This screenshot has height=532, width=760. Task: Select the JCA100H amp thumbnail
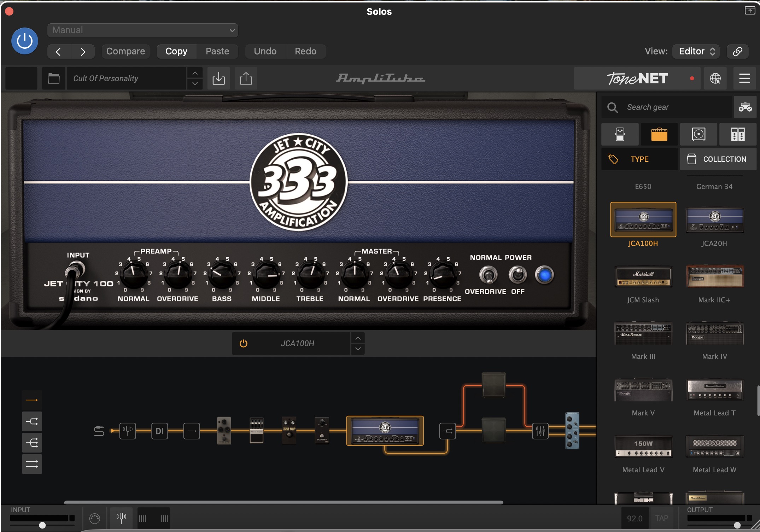[x=643, y=220]
